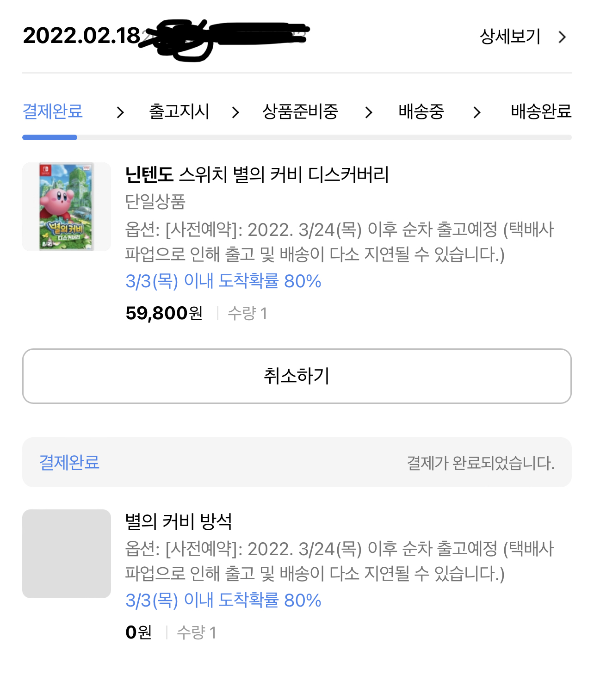
Task: Click the 배송완료 final step
Action: pyautogui.click(x=541, y=112)
